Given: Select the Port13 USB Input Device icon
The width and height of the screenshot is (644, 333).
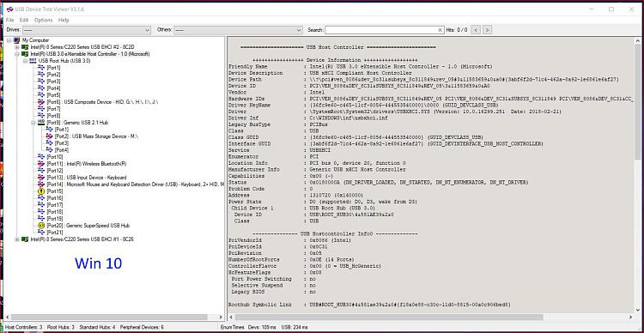Looking at the screenshot, I should tap(41, 178).
